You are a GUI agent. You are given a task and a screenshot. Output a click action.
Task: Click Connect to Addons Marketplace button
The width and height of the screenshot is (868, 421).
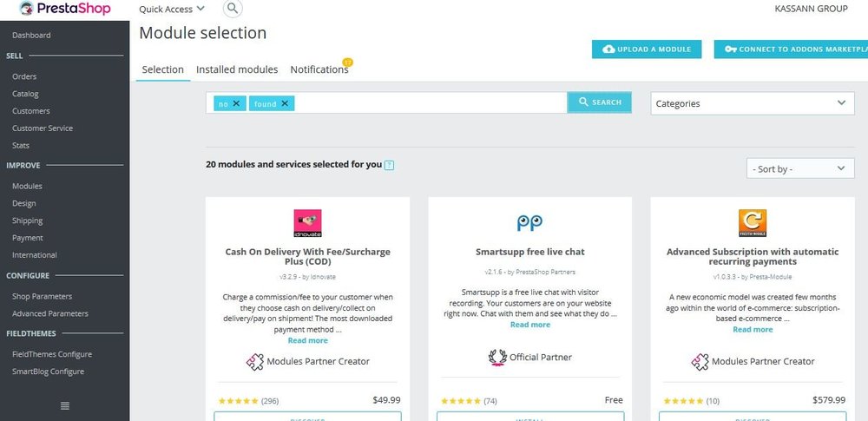pyautogui.click(x=790, y=49)
